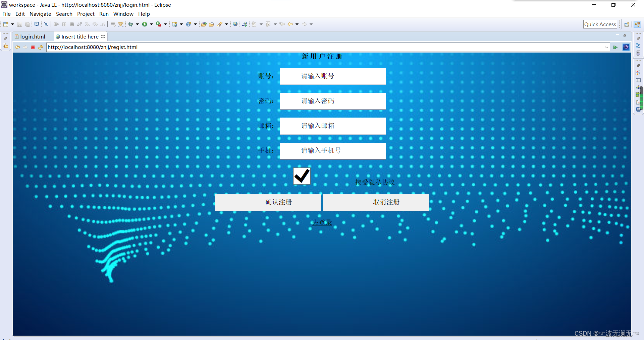The image size is (644, 340).
Task: Click the 去登录 link
Action: pyautogui.click(x=322, y=222)
